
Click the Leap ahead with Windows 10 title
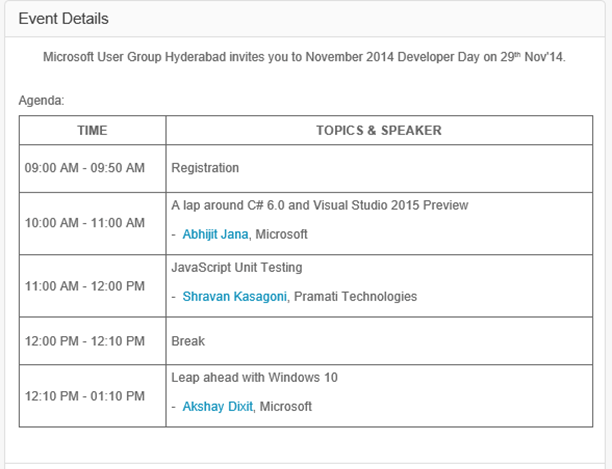tap(255, 377)
